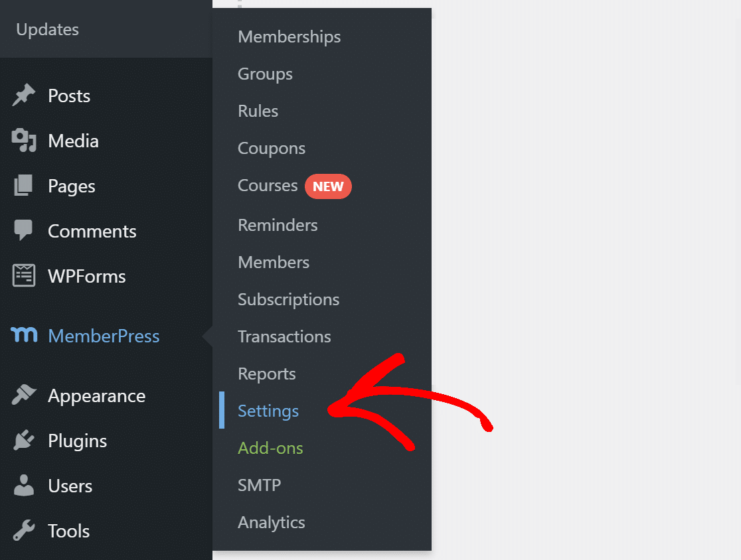Open the Updates menu

tap(47, 29)
